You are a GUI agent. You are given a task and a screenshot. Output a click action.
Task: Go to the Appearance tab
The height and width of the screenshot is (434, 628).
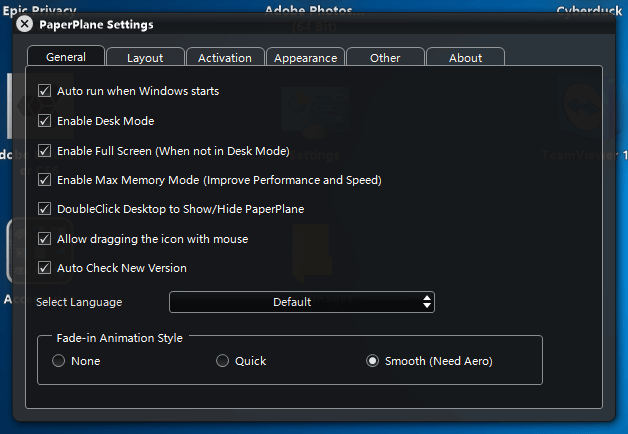tap(305, 58)
